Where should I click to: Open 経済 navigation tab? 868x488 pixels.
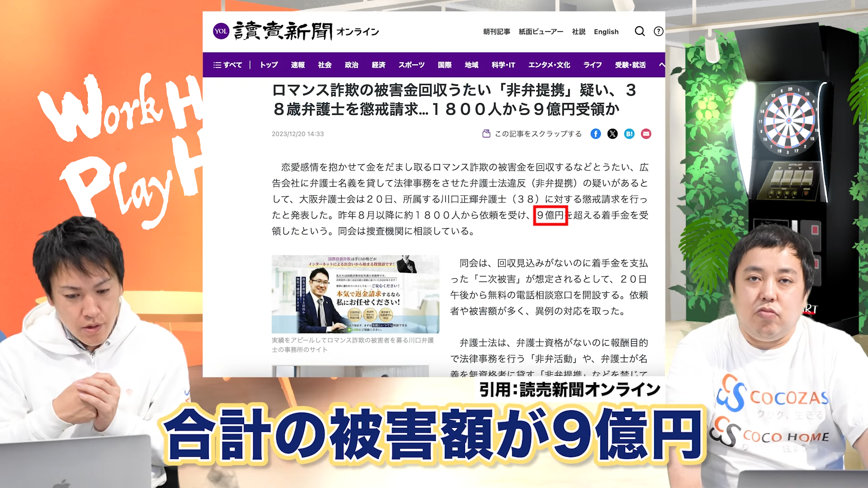(x=378, y=65)
